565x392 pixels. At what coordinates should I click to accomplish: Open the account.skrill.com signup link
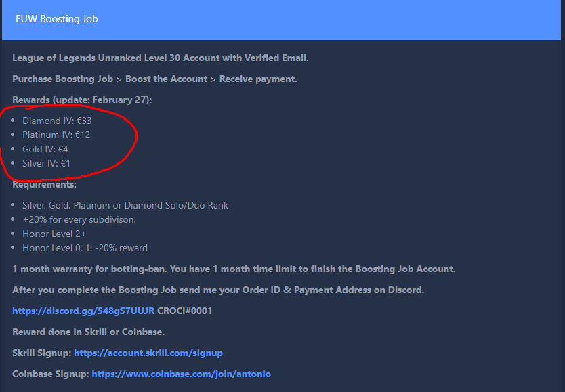click(148, 353)
